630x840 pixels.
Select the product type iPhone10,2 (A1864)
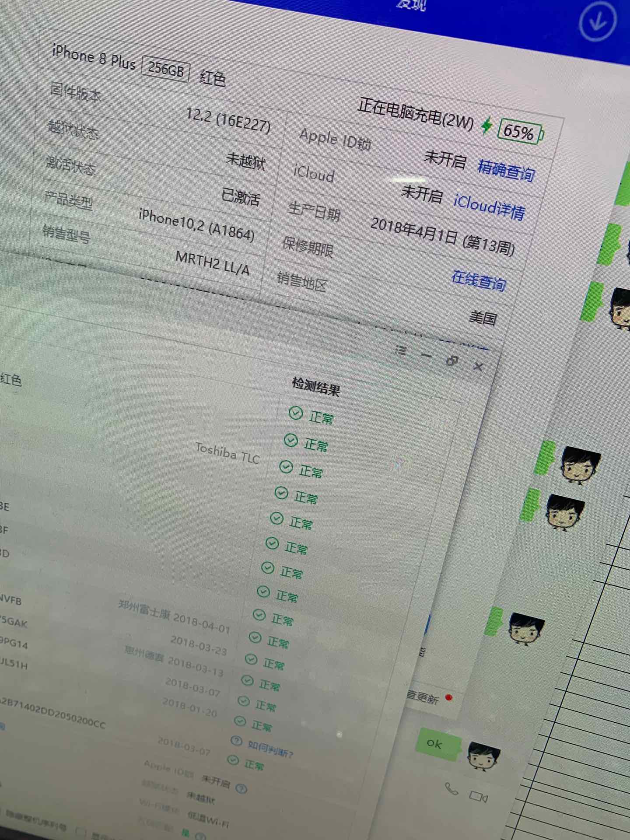pyautogui.click(x=196, y=225)
